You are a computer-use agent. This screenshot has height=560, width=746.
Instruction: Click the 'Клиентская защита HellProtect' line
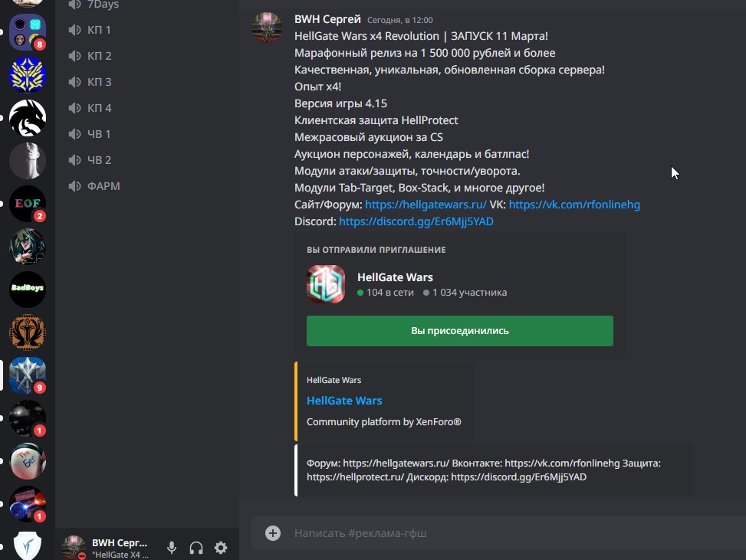(376, 120)
